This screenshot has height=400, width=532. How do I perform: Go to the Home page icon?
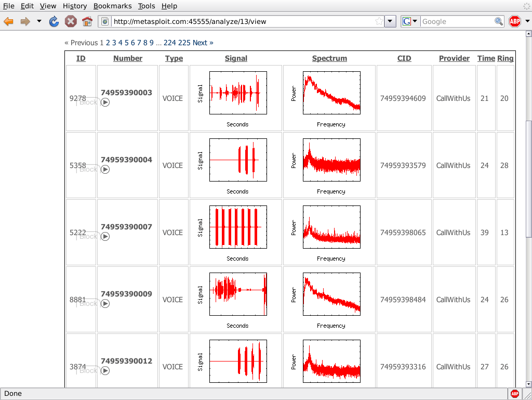coord(87,21)
